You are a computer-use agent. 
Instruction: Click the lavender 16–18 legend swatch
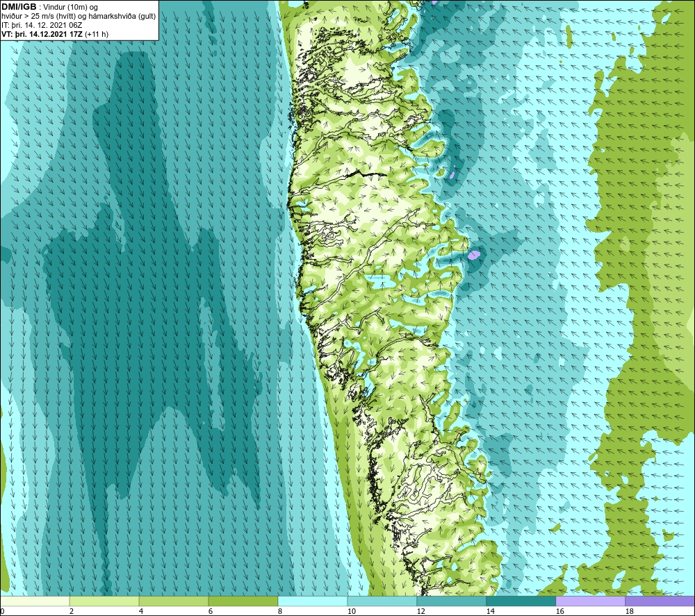pyautogui.click(x=590, y=601)
